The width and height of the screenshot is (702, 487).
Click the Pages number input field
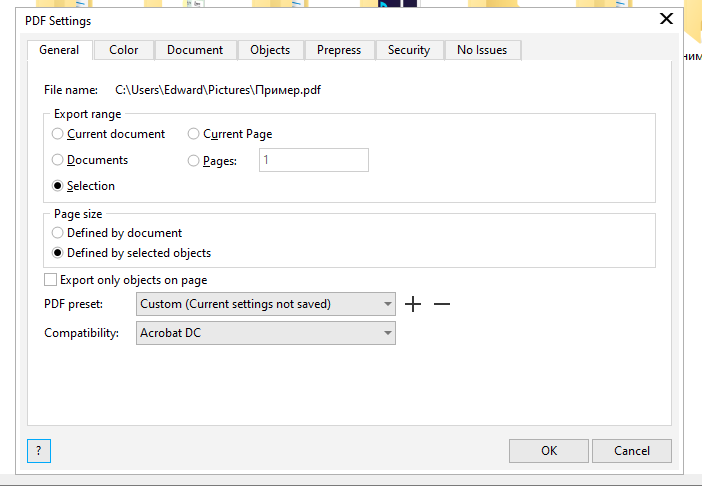tap(314, 160)
